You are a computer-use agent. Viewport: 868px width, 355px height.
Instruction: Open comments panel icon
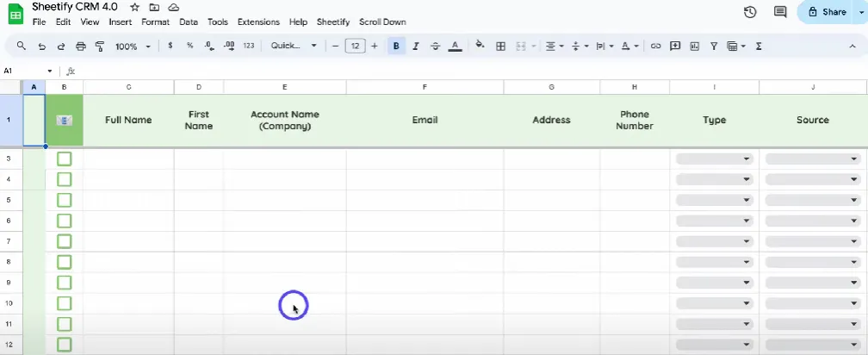tap(780, 12)
